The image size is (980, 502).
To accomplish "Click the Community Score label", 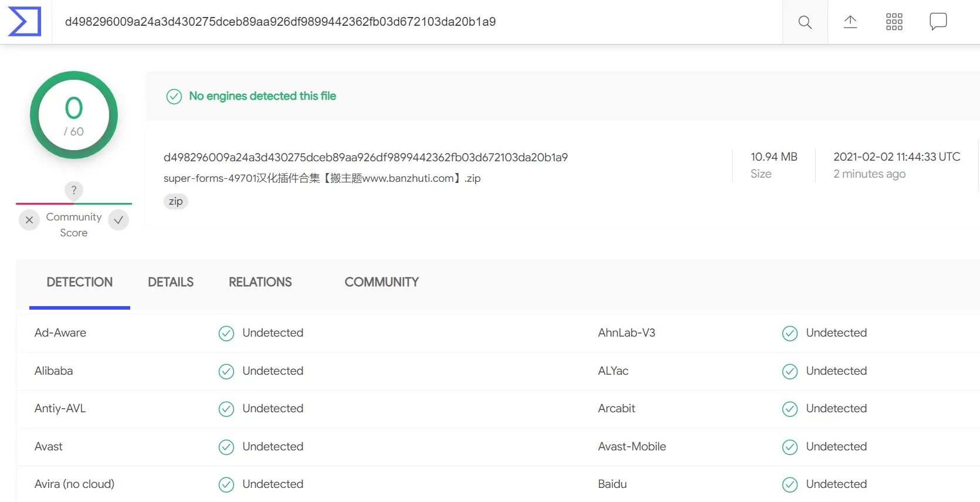I will point(74,225).
